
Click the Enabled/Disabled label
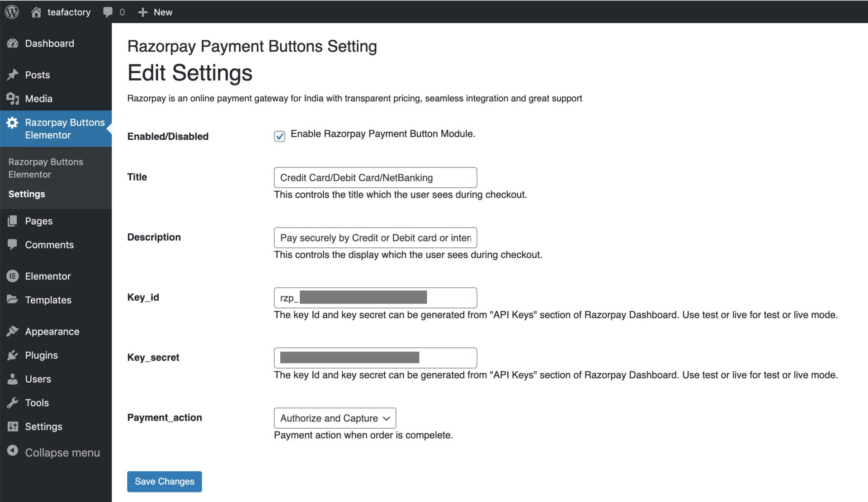pos(168,136)
